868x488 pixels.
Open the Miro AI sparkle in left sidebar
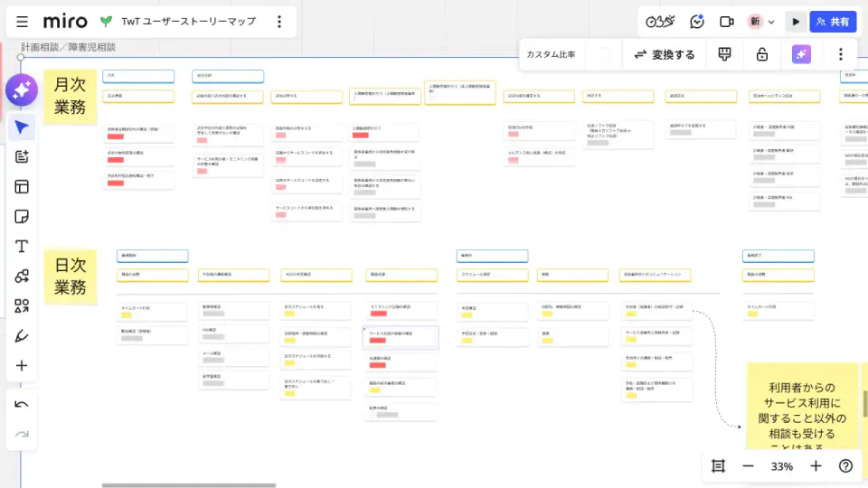[x=22, y=89]
